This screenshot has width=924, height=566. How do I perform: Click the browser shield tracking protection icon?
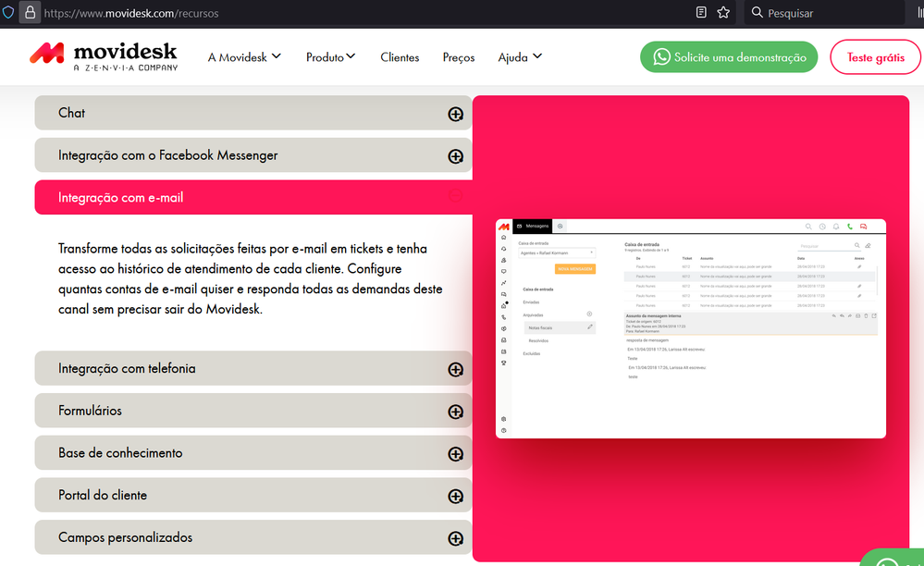pos(8,13)
